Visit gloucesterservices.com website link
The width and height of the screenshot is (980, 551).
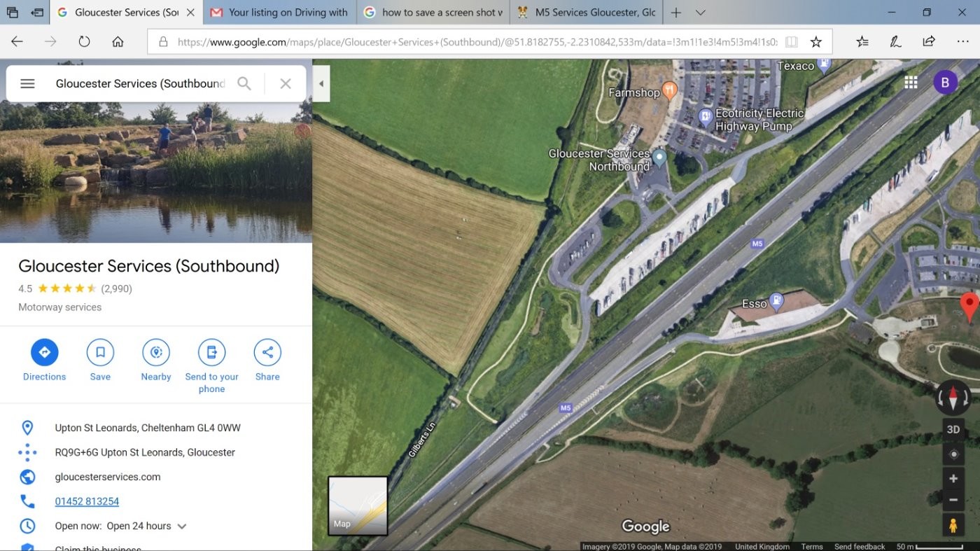pyautogui.click(x=108, y=477)
